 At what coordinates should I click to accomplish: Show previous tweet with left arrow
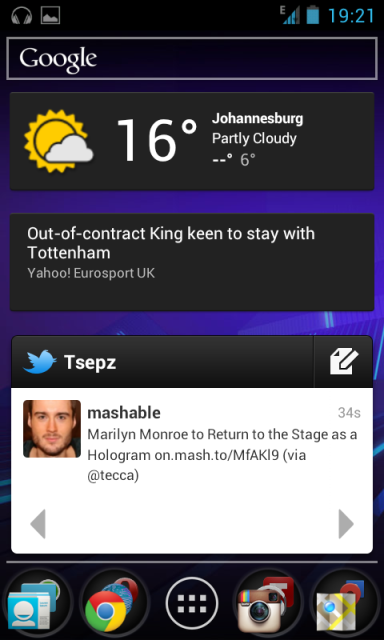[x=38, y=524]
